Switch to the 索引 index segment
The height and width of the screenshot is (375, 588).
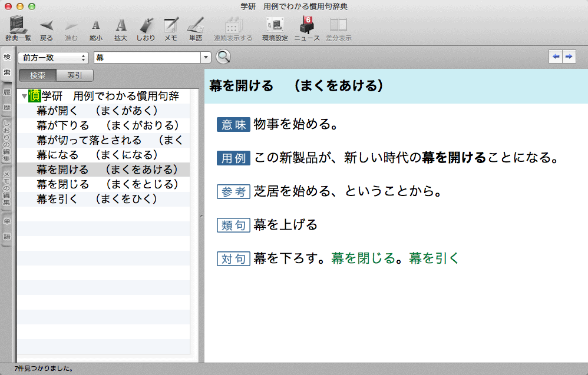pos(75,75)
